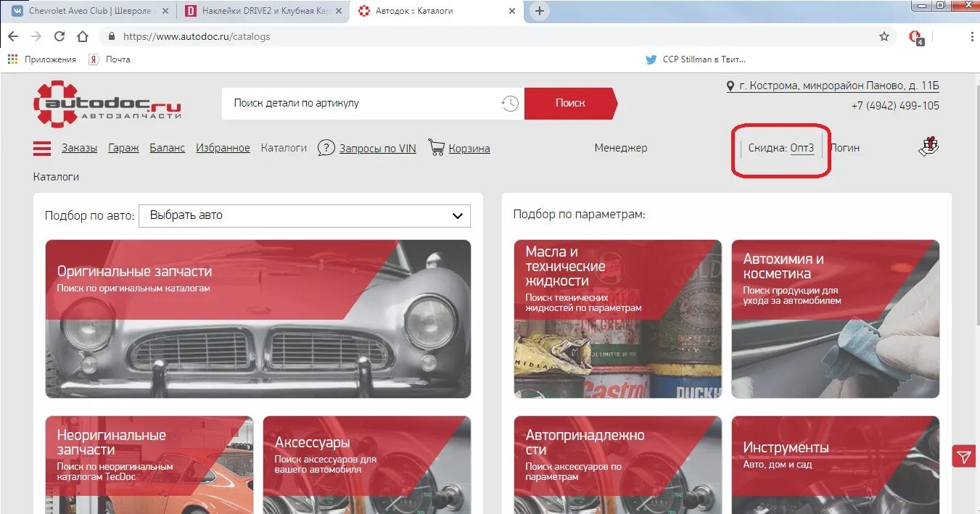Click the location pin icon near address
The image size is (980, 514).
tap(731, 86)
